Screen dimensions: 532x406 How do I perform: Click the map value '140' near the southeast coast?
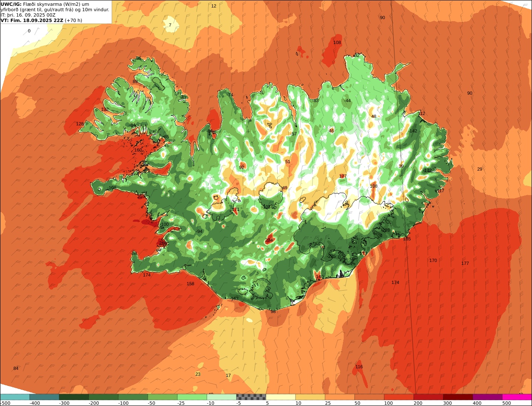pyautogui.click(x=319, y=277)
